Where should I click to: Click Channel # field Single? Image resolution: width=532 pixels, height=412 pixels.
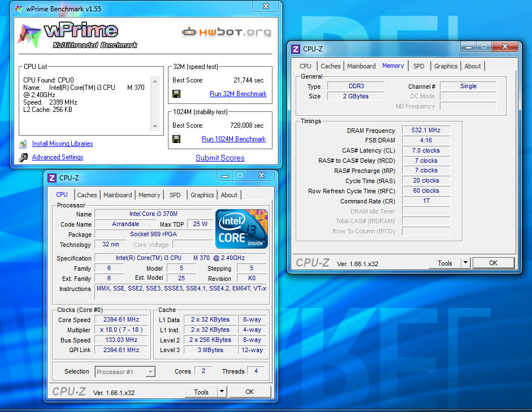click(x=468, y=86)
